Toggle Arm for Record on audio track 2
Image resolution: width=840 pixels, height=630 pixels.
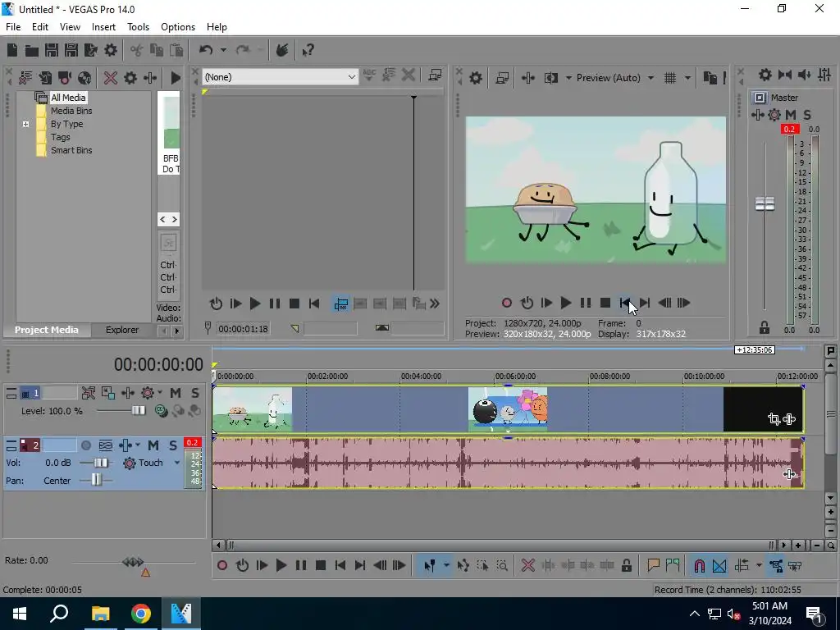click(85, 445)
